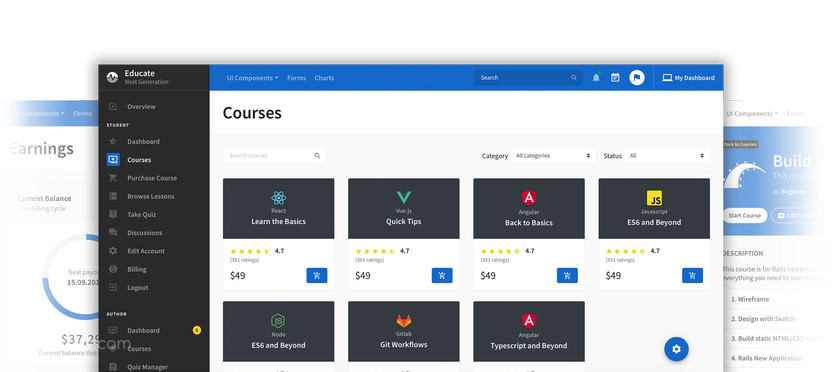840x372 pixels.
Task: Add Vue.js Quick Tips to cart
Action: (x=442, y=276)
